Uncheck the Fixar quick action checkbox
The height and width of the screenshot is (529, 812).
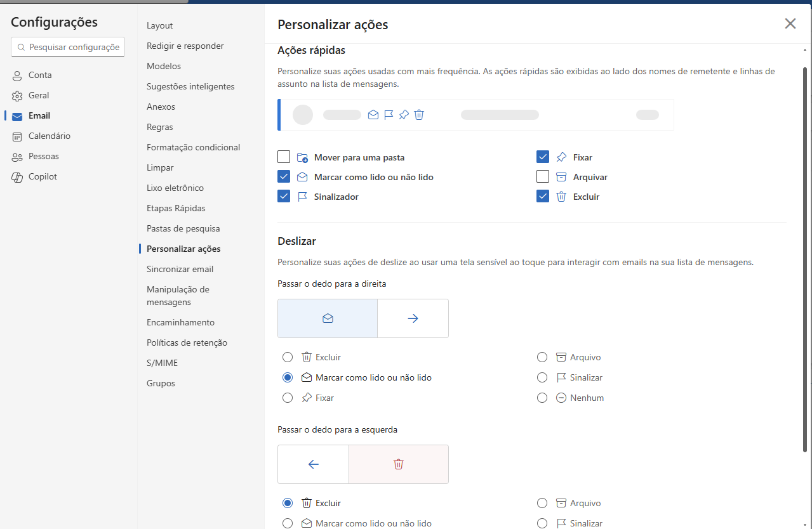tap(543, 157)
